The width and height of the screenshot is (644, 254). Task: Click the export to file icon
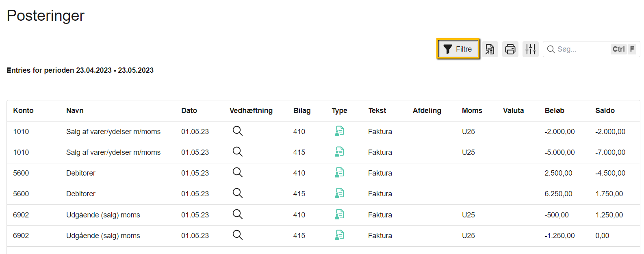490,49
